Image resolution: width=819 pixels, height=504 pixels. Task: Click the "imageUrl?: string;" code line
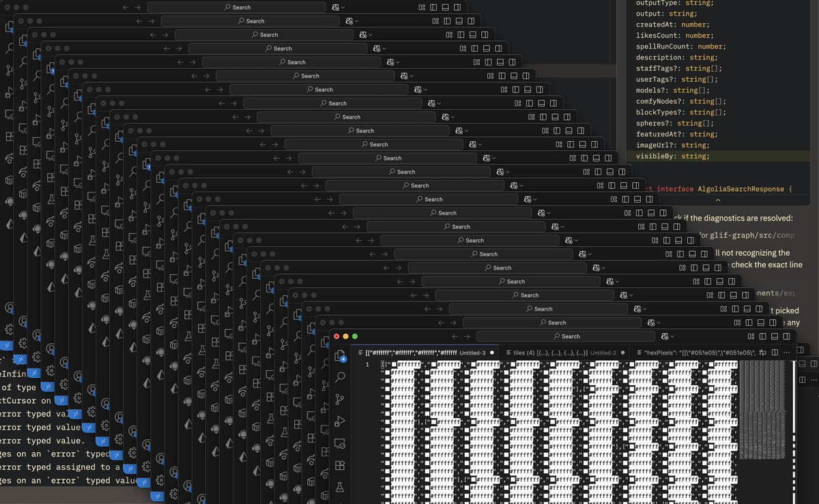(x=672, y=145)
